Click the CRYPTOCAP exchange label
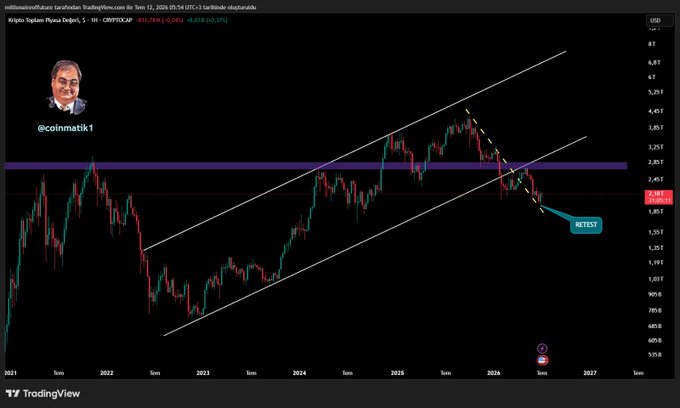 click(118, 20)
